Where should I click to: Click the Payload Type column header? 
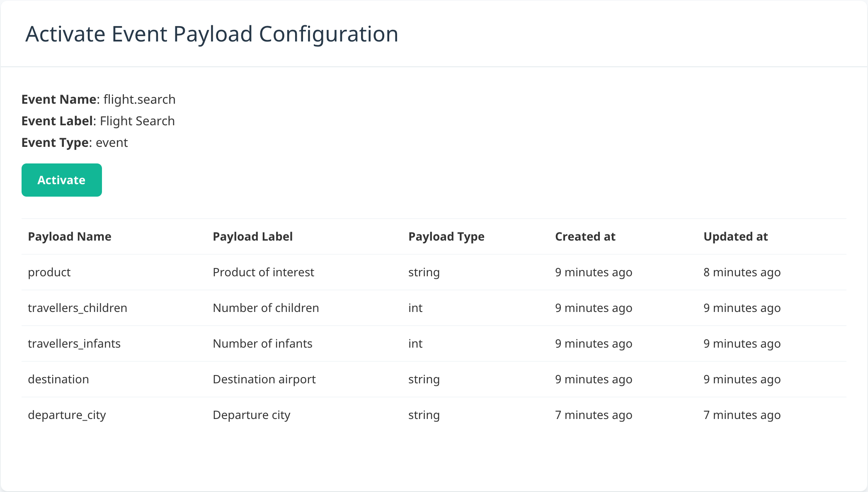click(x=446, y=236)
